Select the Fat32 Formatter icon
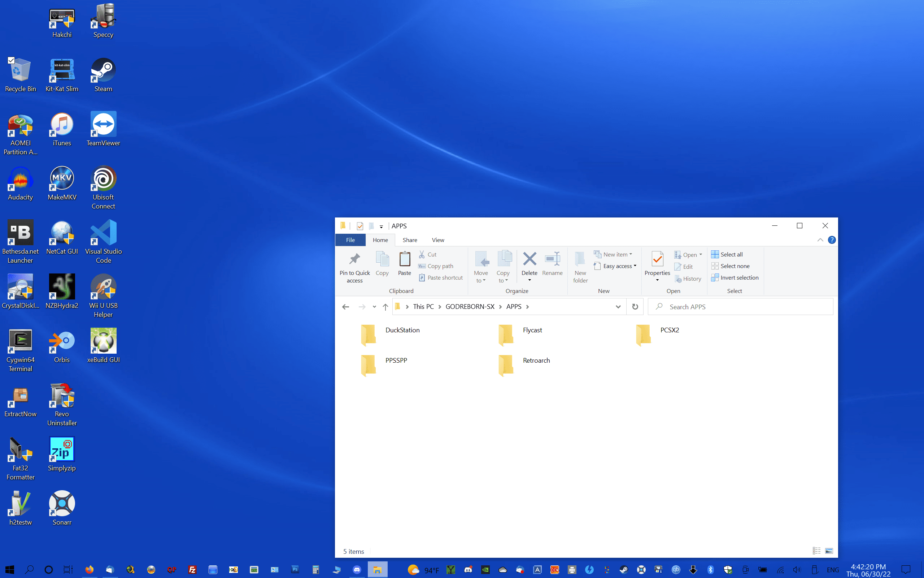 point(21,460)
